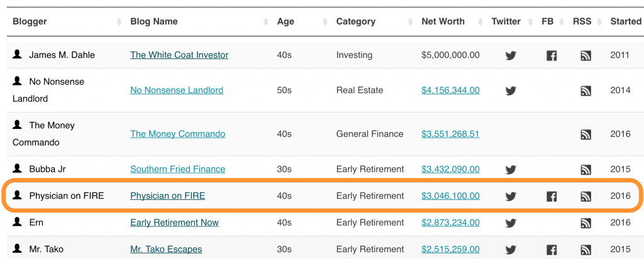
Task: Open Early Retirement Now blog link
Action: click(174, 223)
